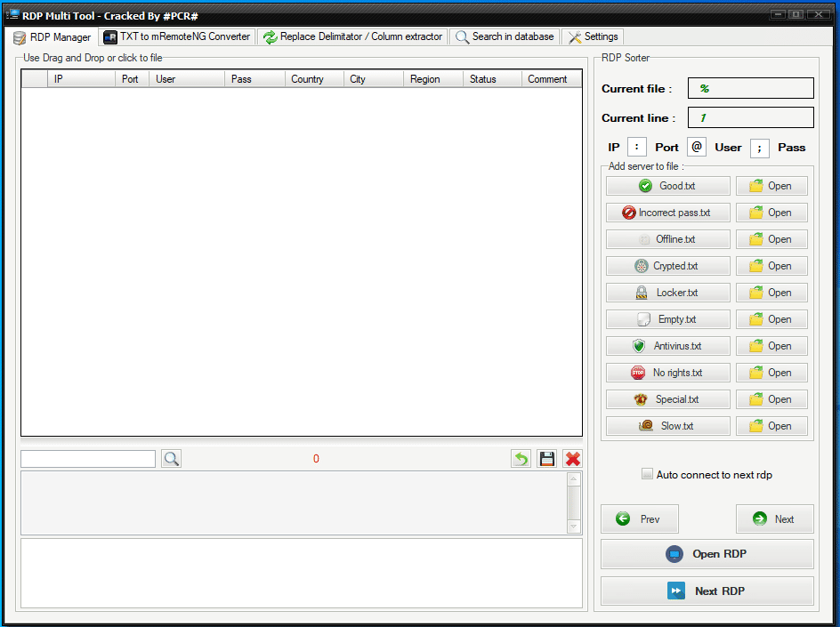This screenshot has height=627, width=840.
Task: Click the floppy disk save icon
Action: click(x=547, y=459)
